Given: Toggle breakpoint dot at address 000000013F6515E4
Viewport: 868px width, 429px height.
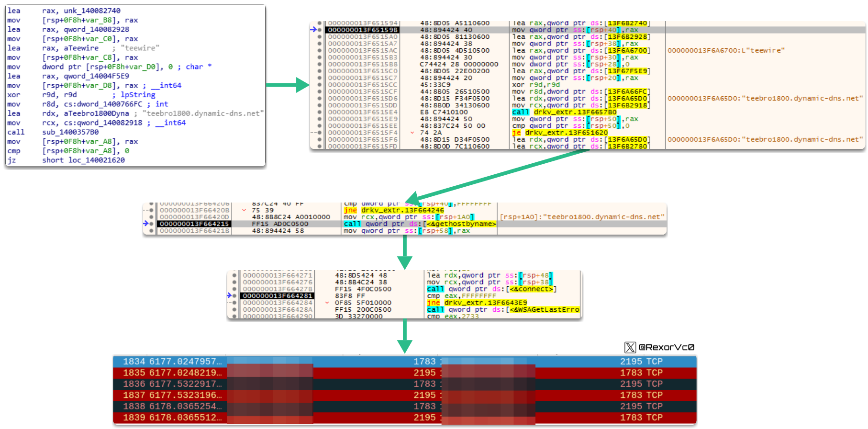Looking at the screenshot, I should (319, 112).
